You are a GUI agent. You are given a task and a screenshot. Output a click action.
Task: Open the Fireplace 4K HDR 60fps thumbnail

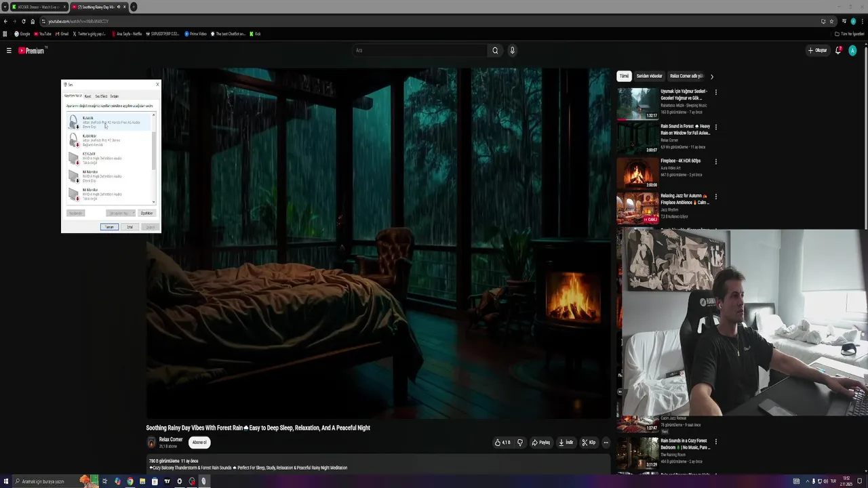pyautogui.click(x=637, y=173)
